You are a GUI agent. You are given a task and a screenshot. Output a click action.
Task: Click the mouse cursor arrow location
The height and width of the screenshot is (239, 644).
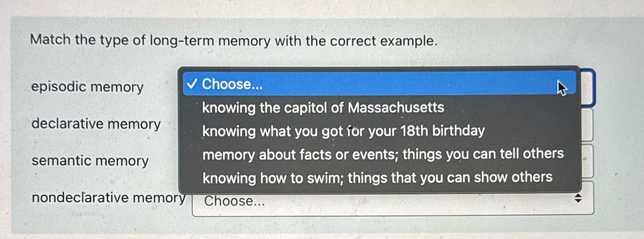(x=561, y=86)
